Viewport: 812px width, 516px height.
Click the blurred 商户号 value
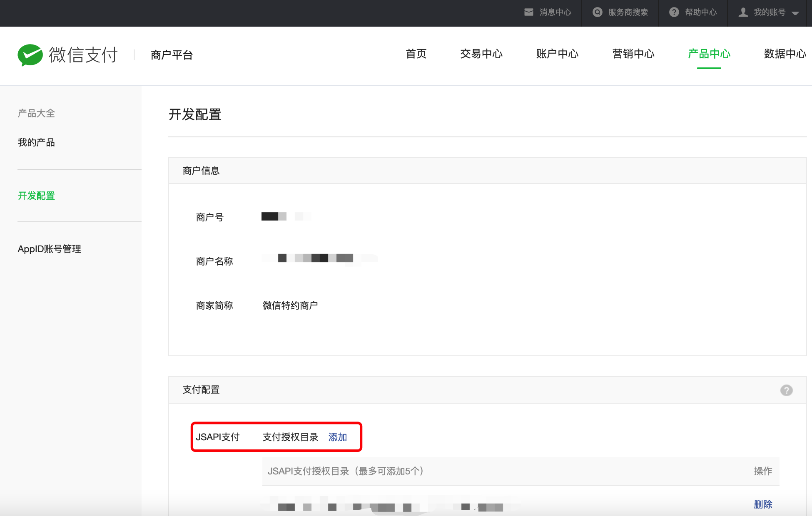(286, 216)
